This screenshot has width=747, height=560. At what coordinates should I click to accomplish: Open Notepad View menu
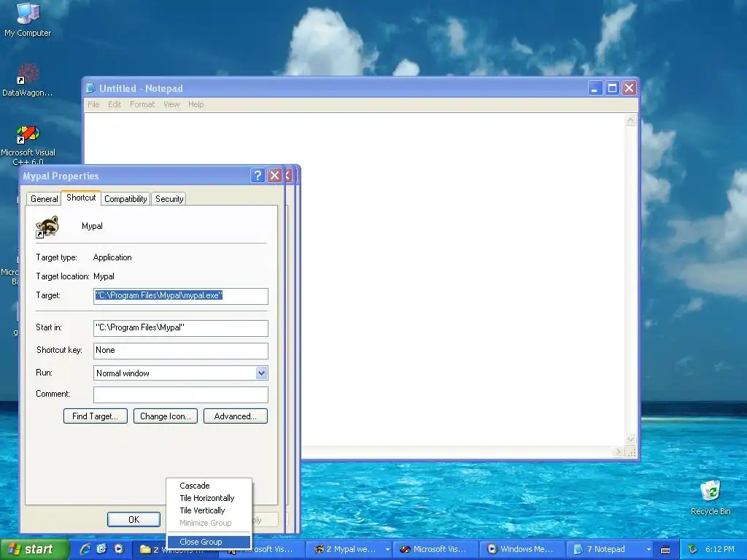(171, 104)
